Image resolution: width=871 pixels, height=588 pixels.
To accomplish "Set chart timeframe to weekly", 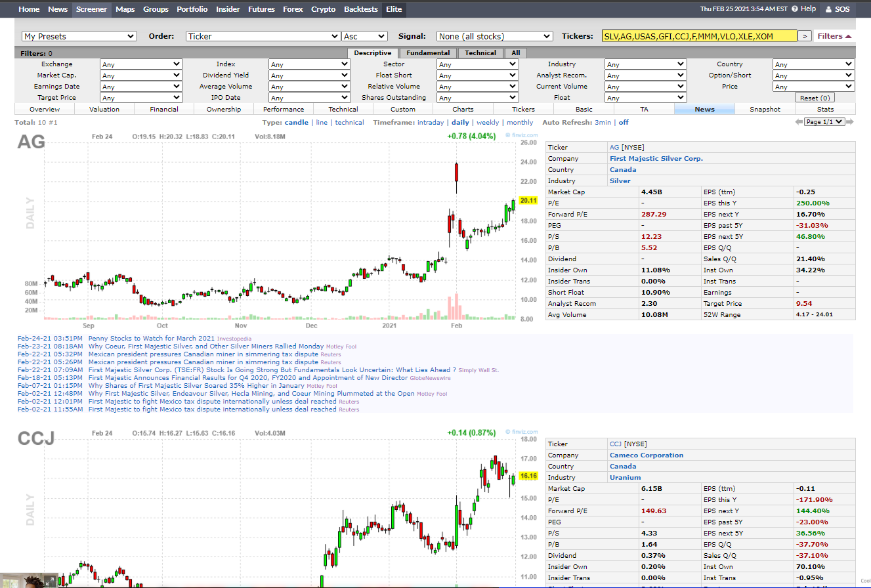I will click(x=488, y=123).
